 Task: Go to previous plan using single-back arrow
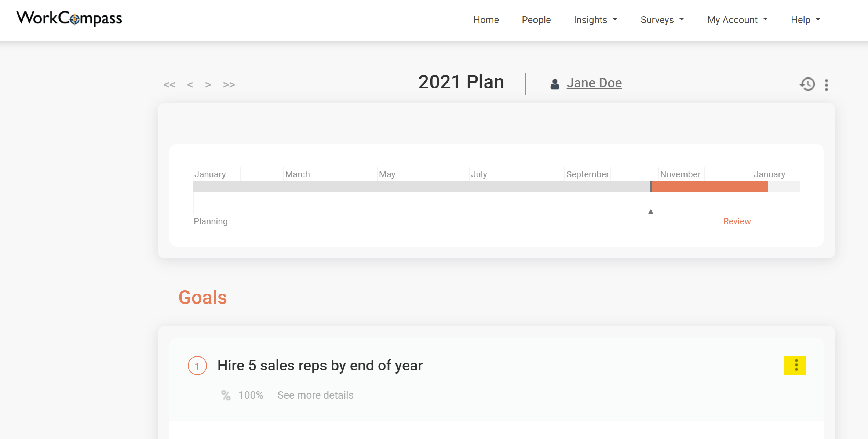pyautogui.click(x=190, y=84)
